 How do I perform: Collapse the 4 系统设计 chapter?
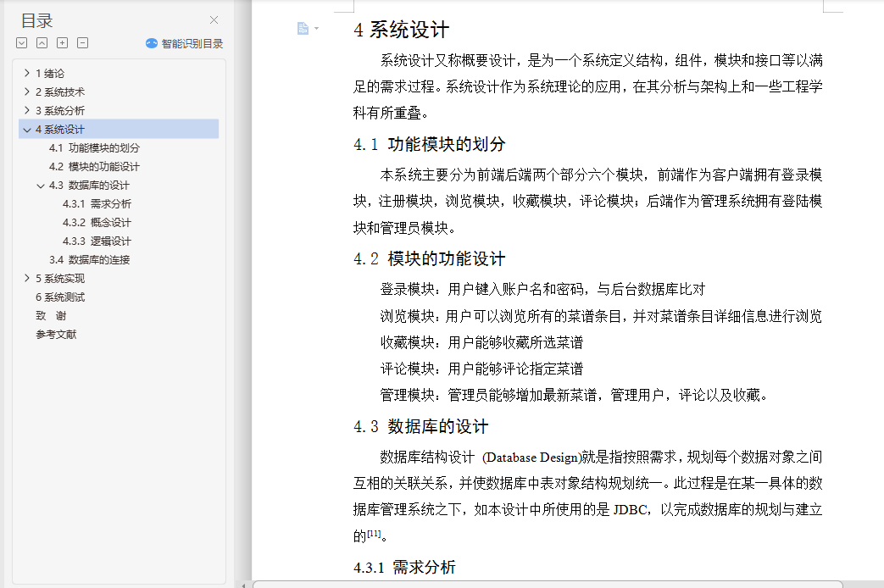click(x=26, y=130)
